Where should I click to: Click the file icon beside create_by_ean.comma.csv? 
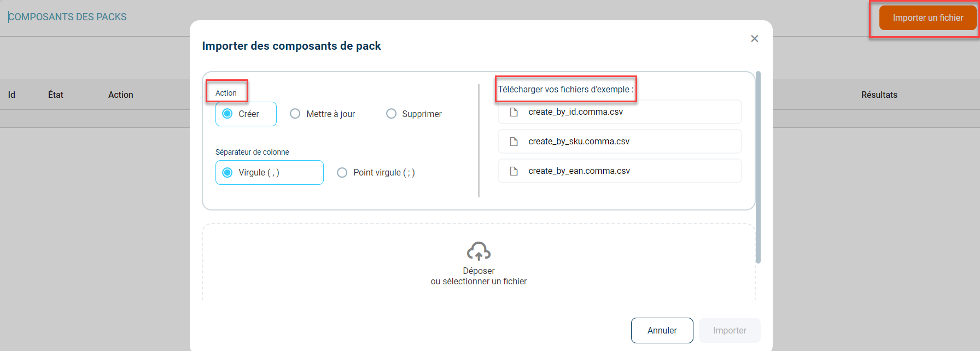[x=514, y=171]
